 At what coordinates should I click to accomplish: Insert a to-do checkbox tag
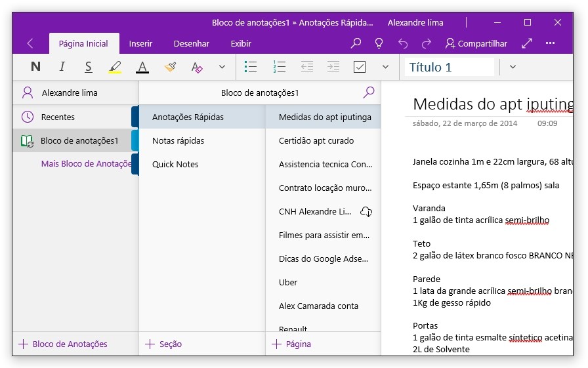point(360,67)
